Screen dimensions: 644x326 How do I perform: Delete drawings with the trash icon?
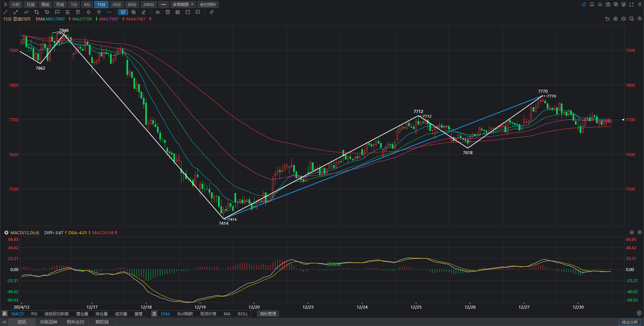coord(168,12)
